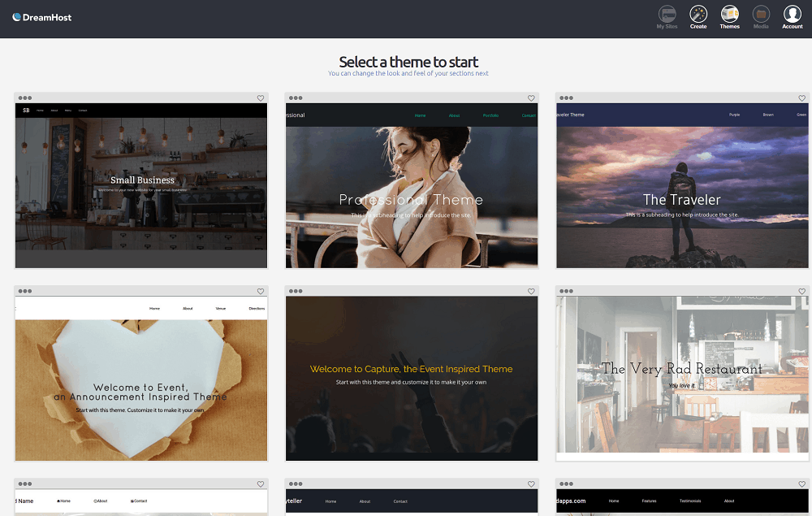Open the Account menu
Screen dimensions: 812x516
pos(793,17)
